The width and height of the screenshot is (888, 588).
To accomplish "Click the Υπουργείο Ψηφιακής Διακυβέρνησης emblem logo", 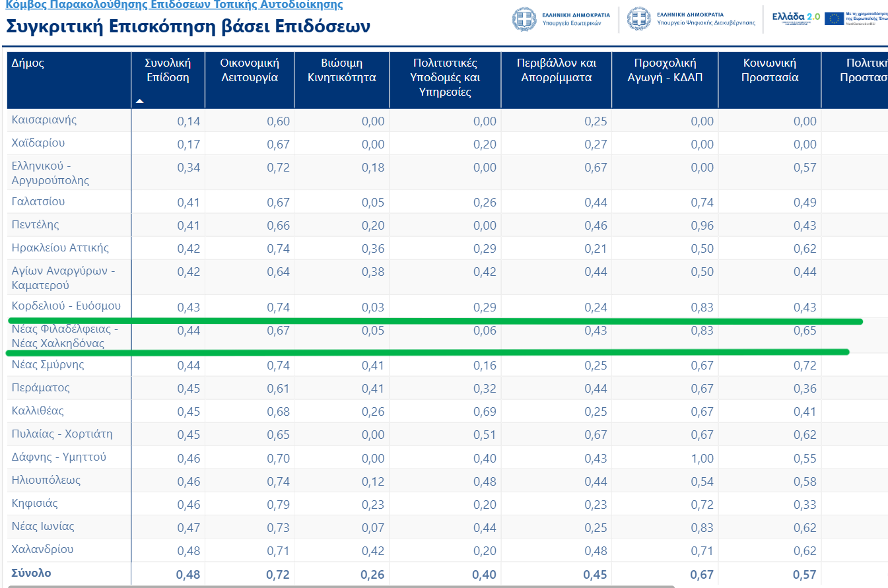I will point(639,18).
